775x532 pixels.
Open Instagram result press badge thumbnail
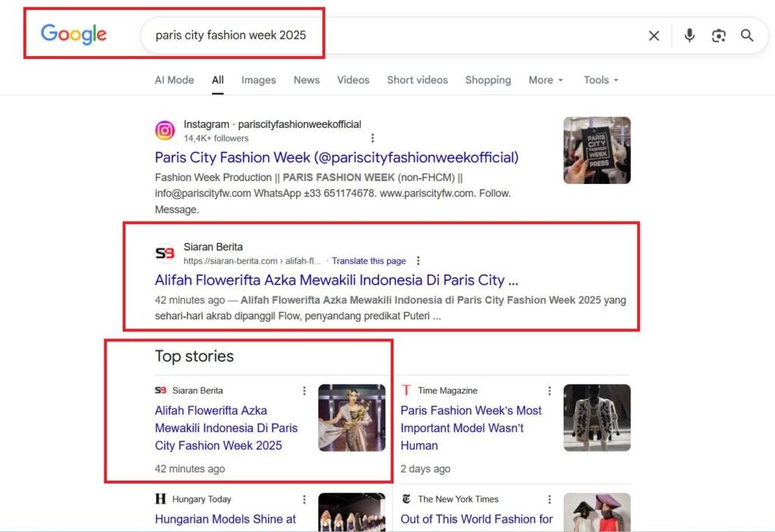coord(596,150)
